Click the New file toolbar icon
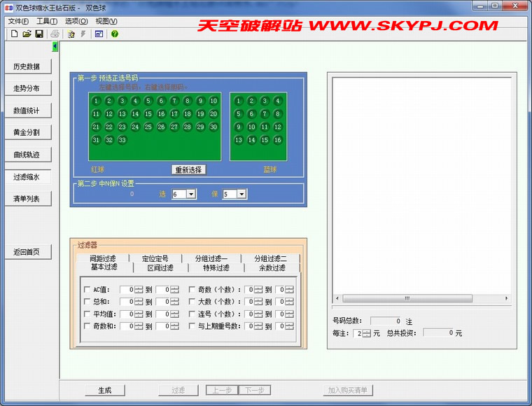This screenshot has width=532, height=406. point(13,34)
